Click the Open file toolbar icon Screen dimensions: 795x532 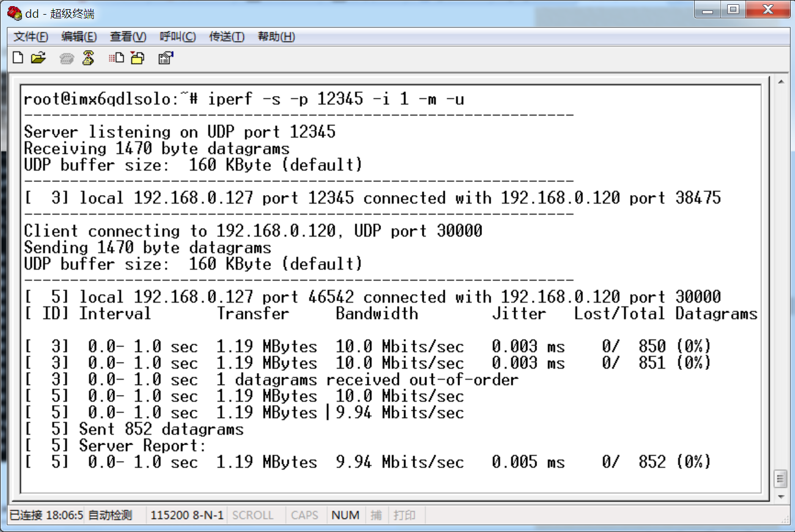[x=39, y=58]
